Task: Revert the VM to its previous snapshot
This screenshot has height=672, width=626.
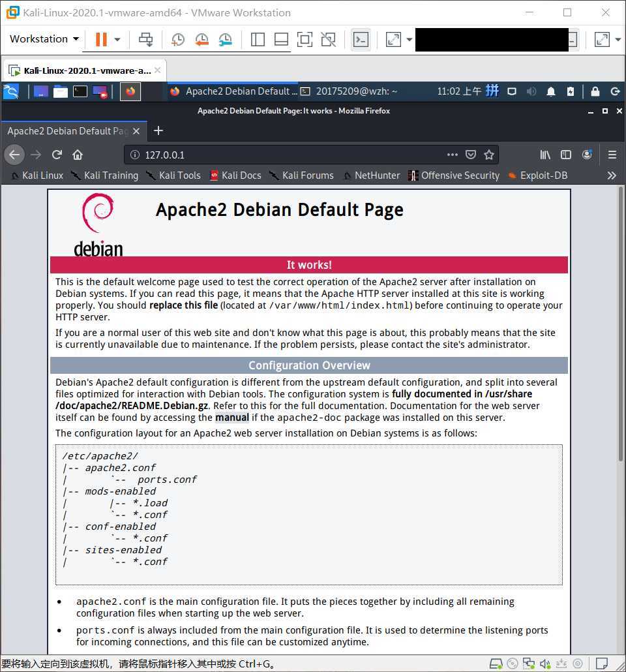Action: click(201, 39)
